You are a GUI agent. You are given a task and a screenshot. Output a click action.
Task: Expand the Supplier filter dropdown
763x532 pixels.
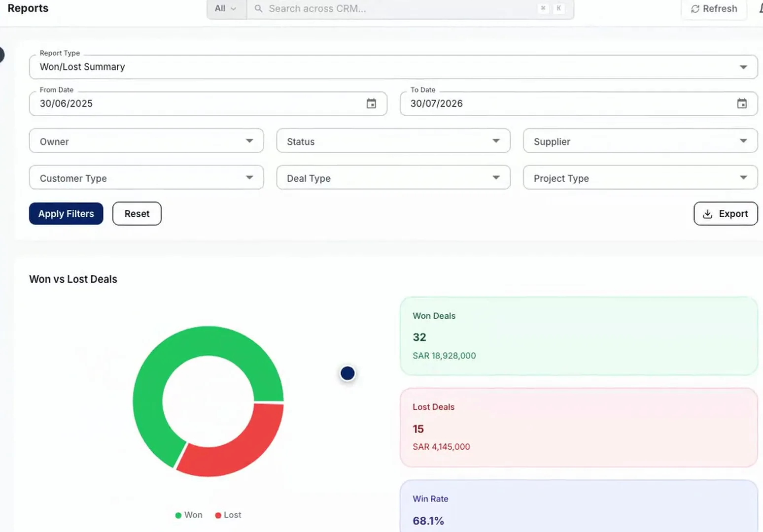pos(640,141)
